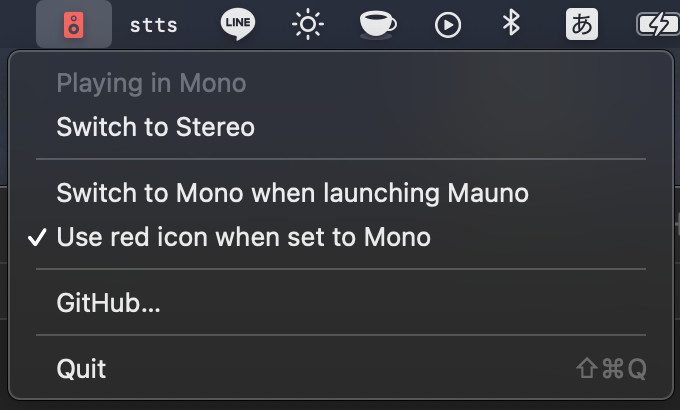Image resolution: width=680 pixels, height=410 pixels.
Task: Click the red Mauno speaker menu bar icon
Action: click(74, 25)
